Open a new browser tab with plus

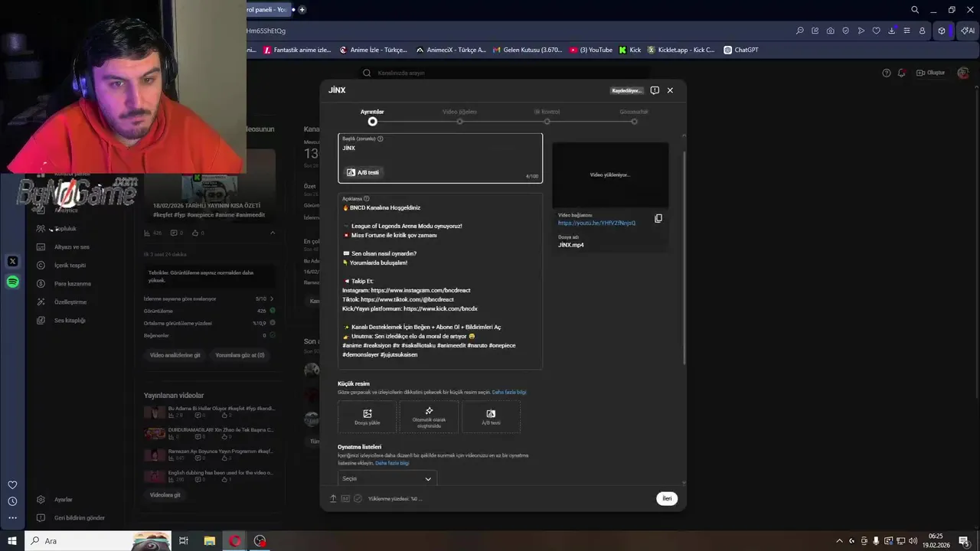click(x=302, y=9)
